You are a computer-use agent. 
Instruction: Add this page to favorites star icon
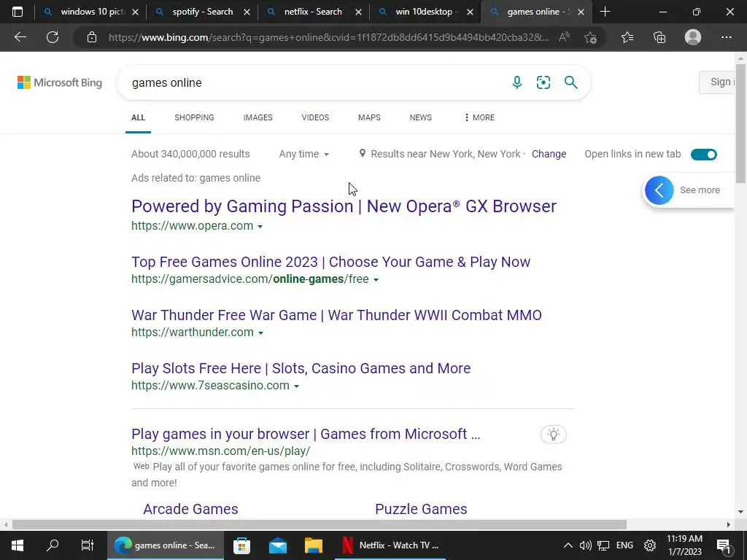[x=591, y=37]
